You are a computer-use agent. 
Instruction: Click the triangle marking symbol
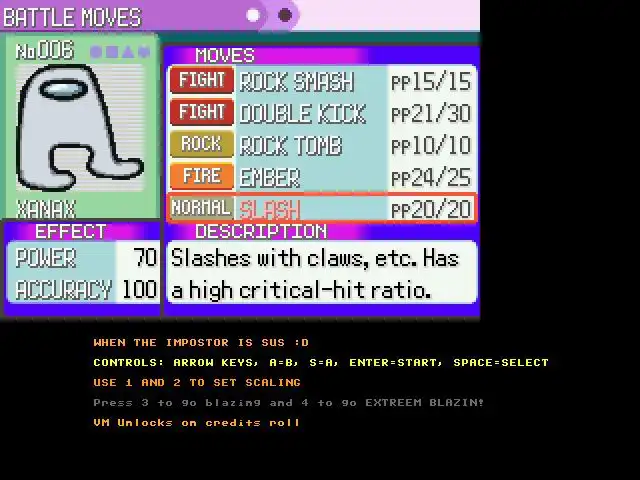coord(128,52)
